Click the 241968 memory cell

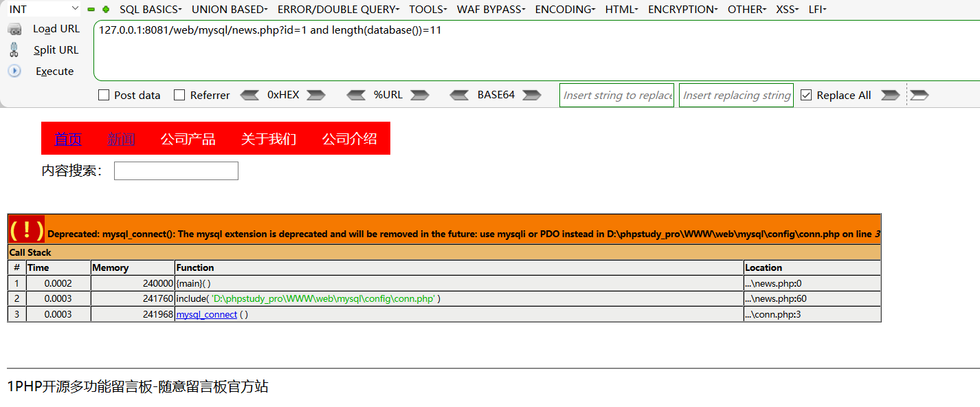[133, 314]
